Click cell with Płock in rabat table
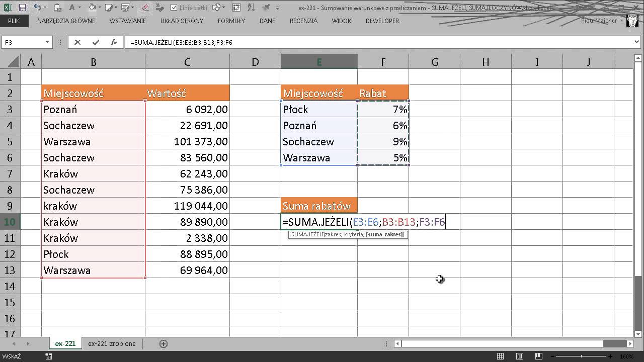This screenshot has width=644, height=362. coord(319,109)
